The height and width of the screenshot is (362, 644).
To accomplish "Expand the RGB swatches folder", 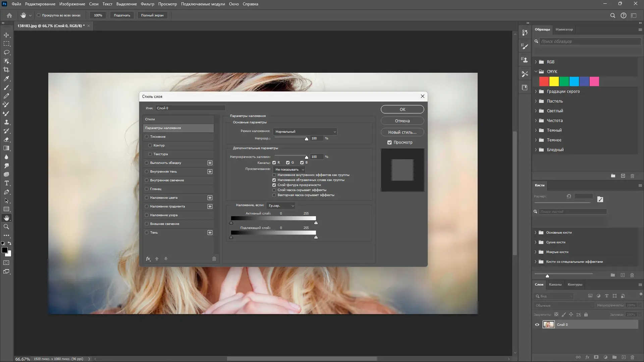I will click(x=536, y=62).
